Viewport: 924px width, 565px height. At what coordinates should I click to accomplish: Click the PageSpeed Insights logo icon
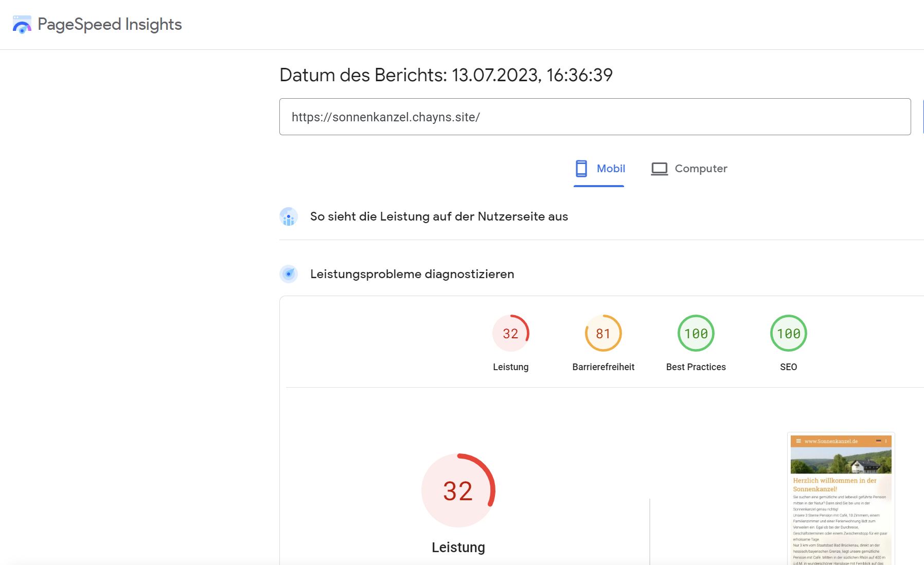click(x=22, y=25)
